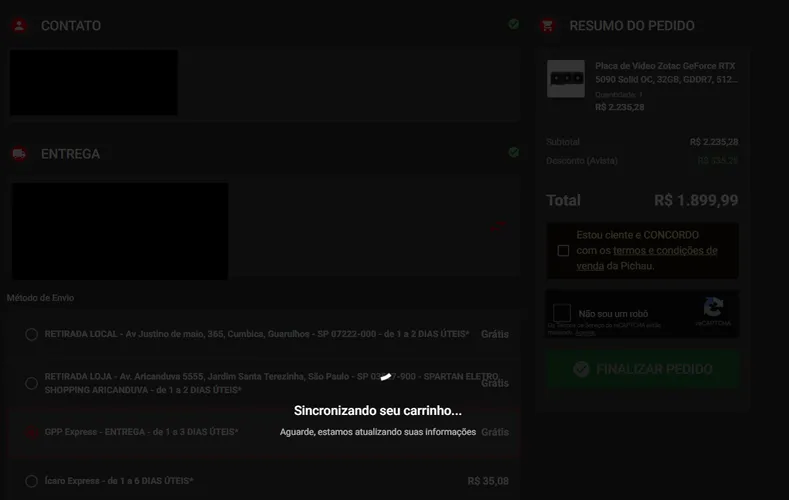Select Retirada Loja Shopping Aricanduva option
Screen dimensions: 789x500
(x=31, y=383)
